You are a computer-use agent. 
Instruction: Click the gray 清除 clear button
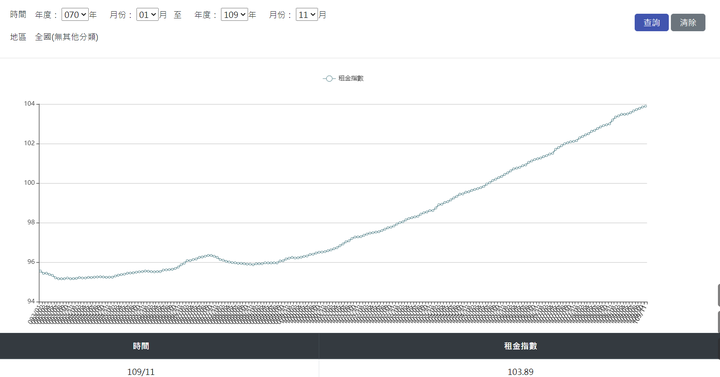pos(688,23)
